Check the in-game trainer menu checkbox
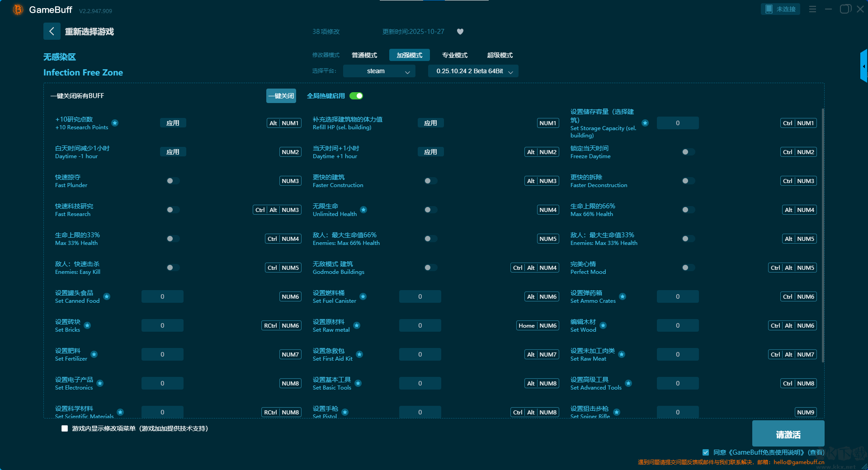 pyautogui.click(x=65, y=428)
